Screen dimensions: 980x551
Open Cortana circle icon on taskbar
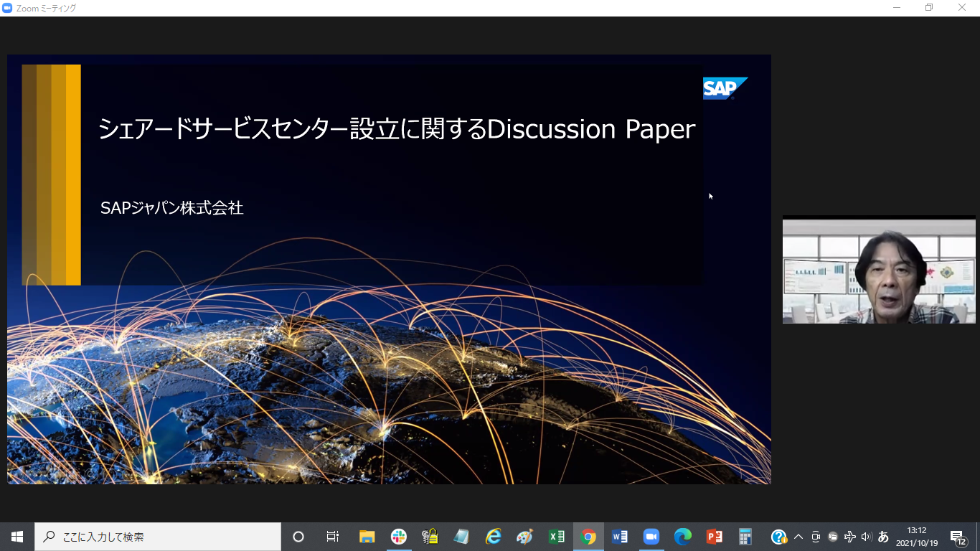pos(298,537)
